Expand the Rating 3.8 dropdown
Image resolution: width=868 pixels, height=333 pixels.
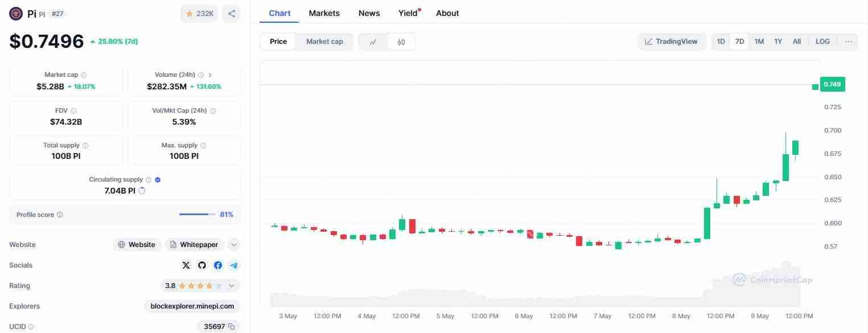point(232,286)
